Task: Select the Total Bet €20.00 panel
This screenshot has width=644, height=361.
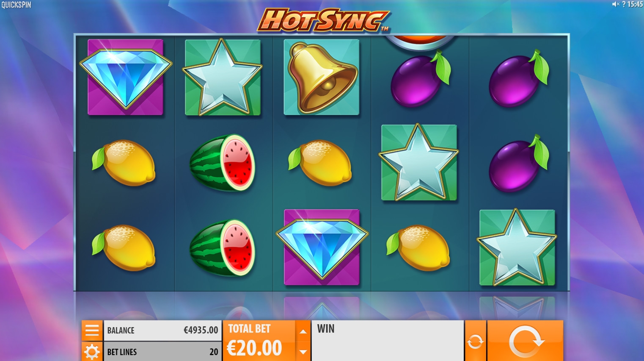Action: [259, 341]
